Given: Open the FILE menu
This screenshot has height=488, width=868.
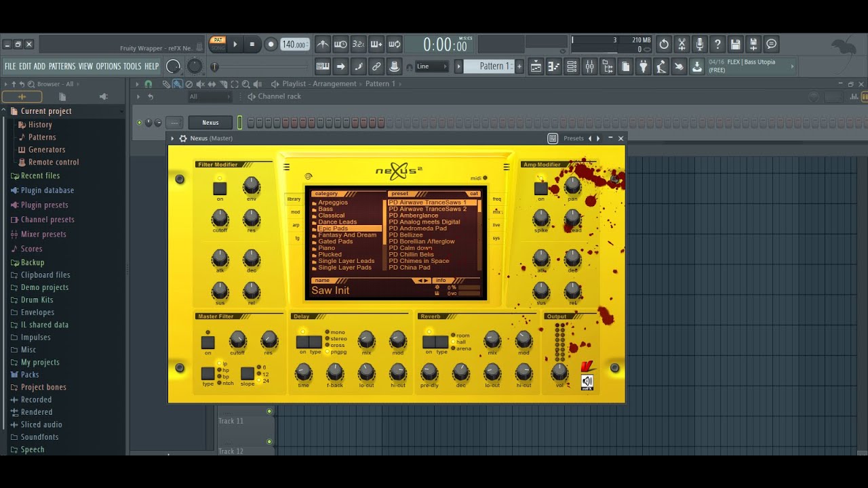Looking at the screenshot, I should (10, 66).
